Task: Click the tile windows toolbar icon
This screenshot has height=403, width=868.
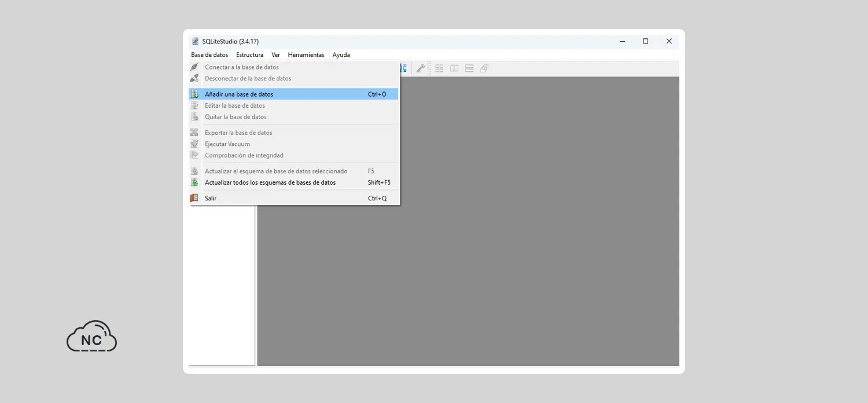Action: [439, 68]
